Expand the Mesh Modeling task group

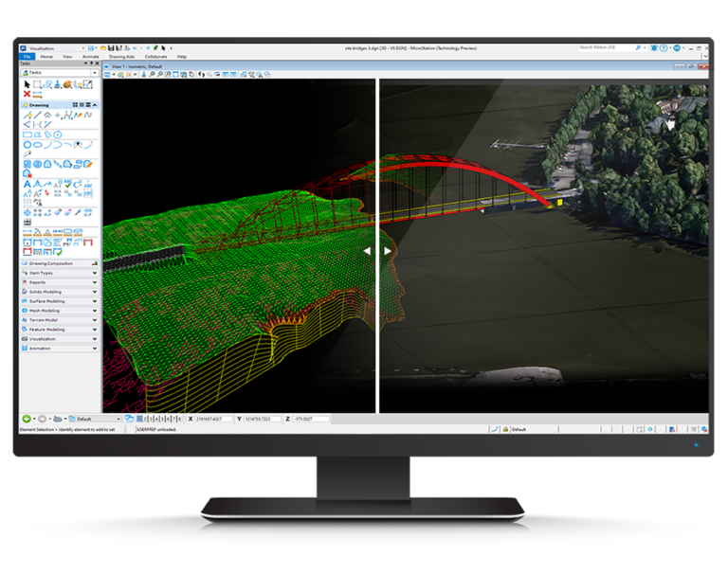pyautogui.click(x=95, y=311)
